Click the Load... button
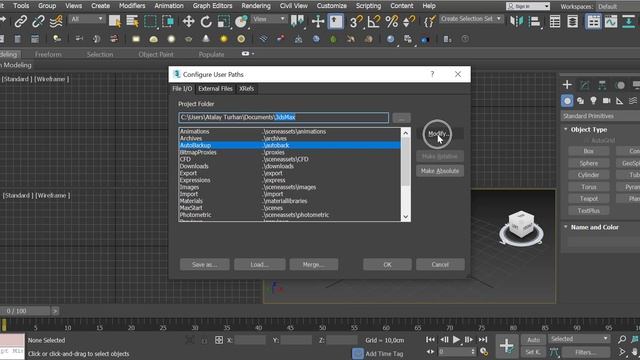The image size is (640, 360). tap(260, 264)
